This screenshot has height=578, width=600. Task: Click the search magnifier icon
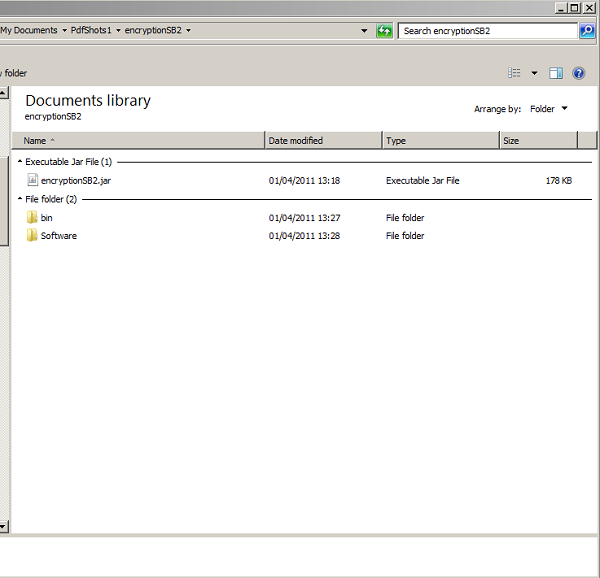(587, 31)
